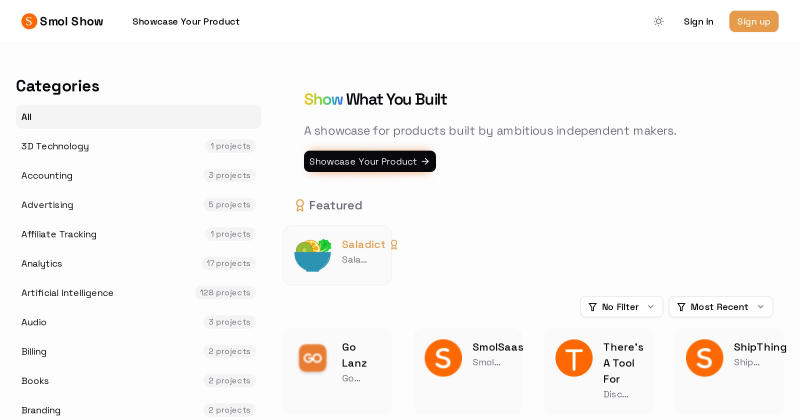Click the black Showcase Your Product button
Image resolution: width=800 pixels, height=420 pixels.
tap(370, 161)
